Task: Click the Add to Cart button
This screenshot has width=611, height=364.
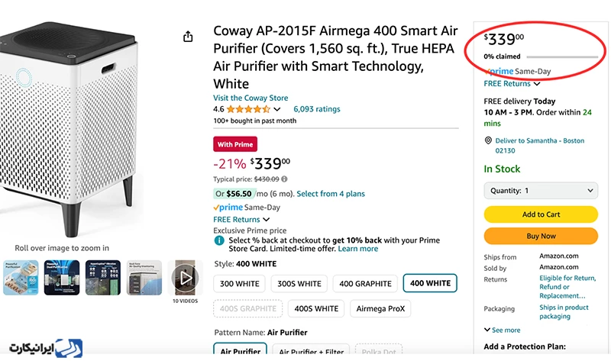Action: (x=541, y=214)
